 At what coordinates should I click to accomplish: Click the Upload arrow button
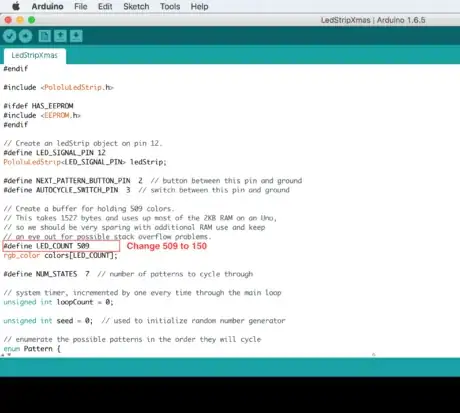(25, 36)
